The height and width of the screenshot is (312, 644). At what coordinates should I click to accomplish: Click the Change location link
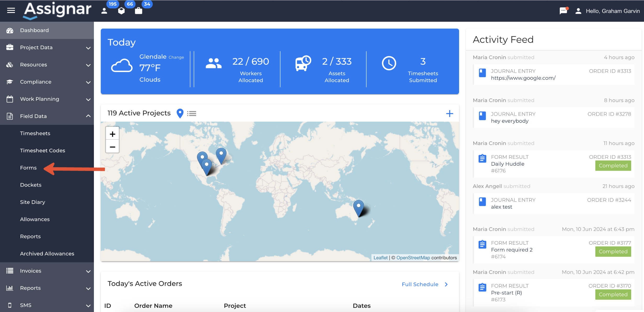(x=176, y=57)
